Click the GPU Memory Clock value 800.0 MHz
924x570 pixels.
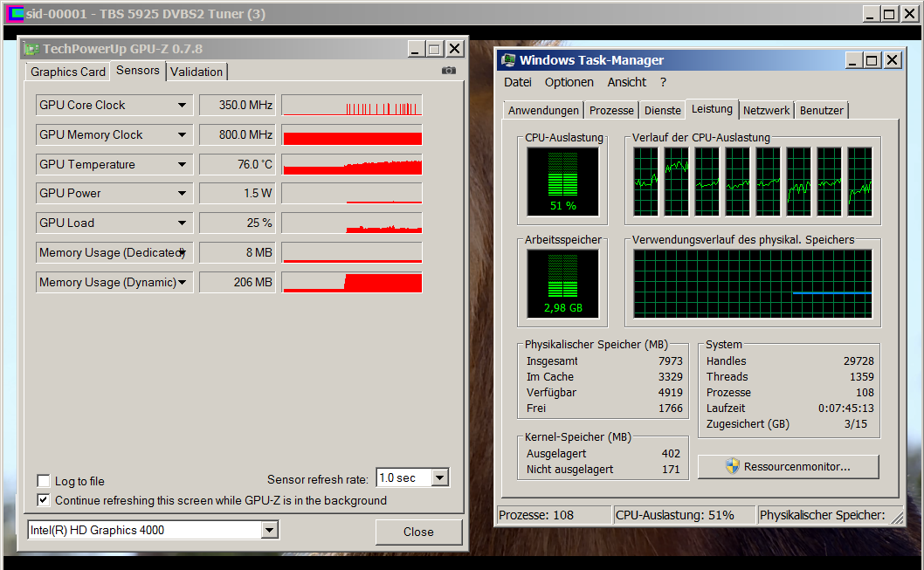238,134
